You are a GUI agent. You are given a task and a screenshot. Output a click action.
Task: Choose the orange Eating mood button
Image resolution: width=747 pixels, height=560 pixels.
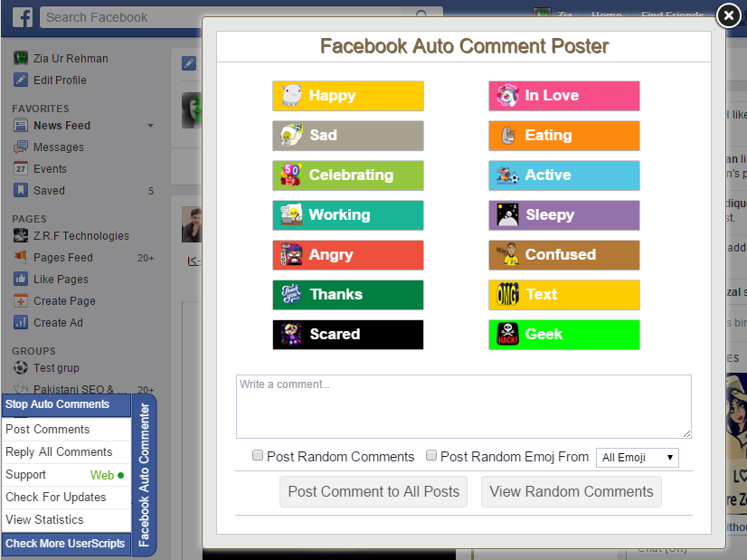(x=564, y=136)
